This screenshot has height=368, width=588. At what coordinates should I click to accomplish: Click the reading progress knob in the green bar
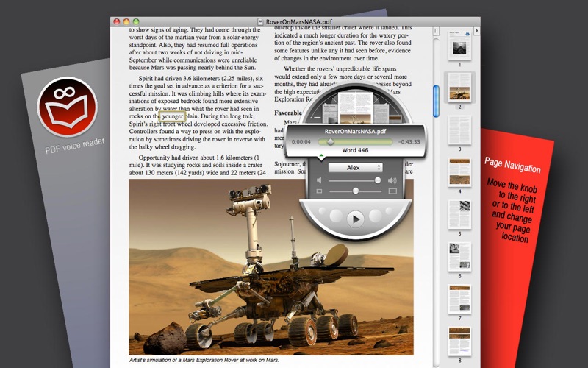coord(330,141)
